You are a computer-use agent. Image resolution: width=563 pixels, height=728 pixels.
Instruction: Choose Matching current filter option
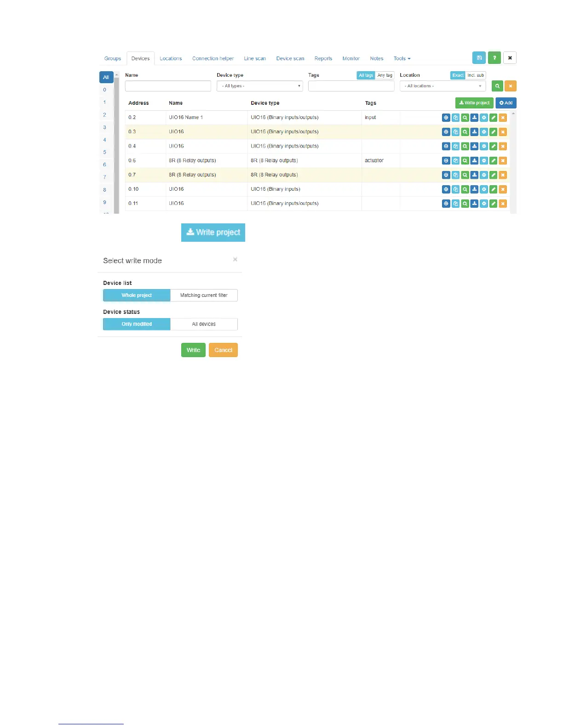click(204, 295)
